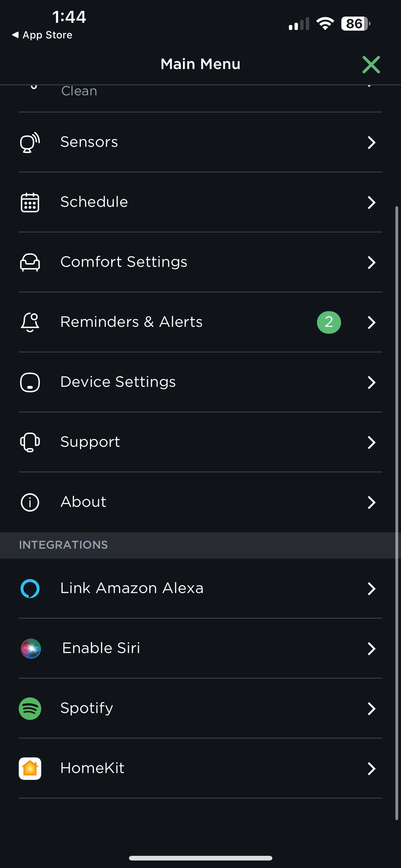Expand the Schedule entry
This screenshot has height=868, width=401.
pyautogui.click(x=372, y=202)
